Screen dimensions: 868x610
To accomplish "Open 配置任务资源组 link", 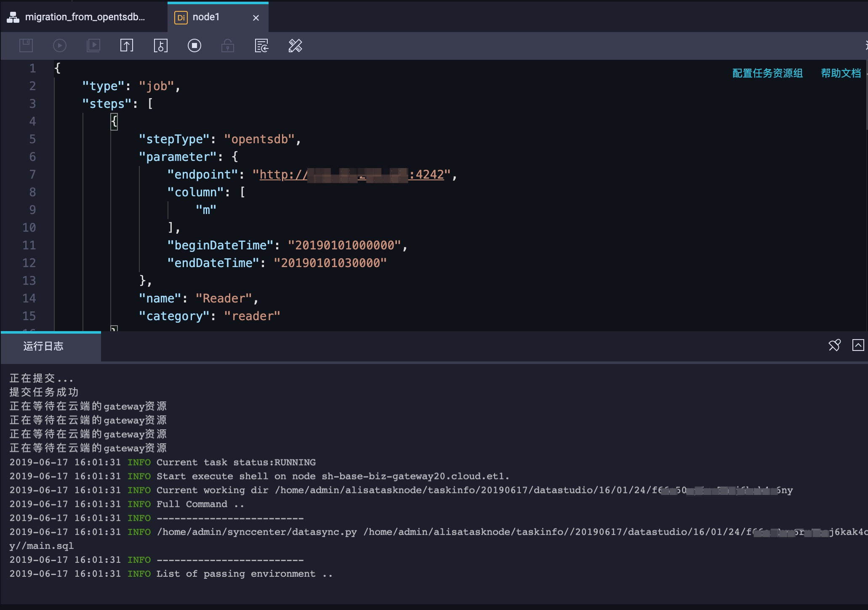I will (x=767, y=73).
